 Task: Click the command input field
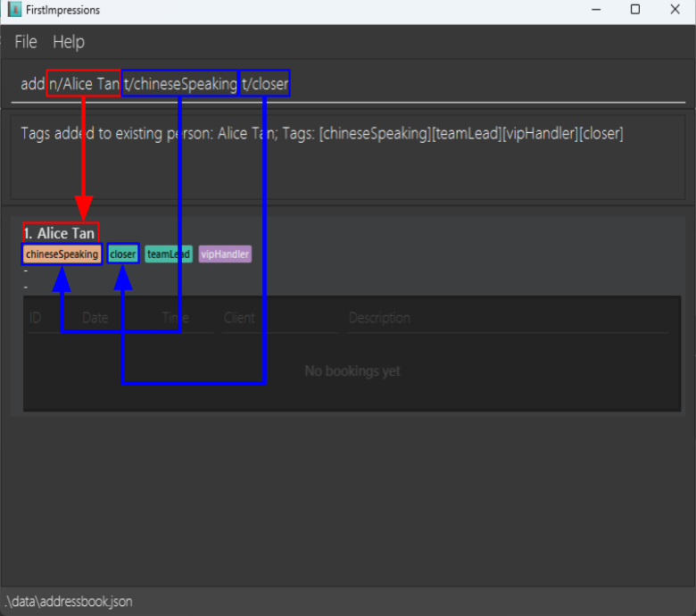pos(348,84)
